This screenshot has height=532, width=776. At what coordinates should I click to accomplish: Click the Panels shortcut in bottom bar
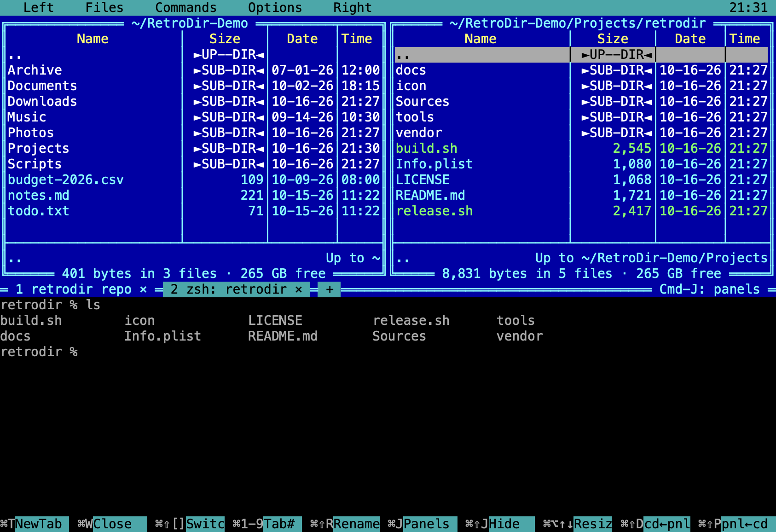click(423, 524)
